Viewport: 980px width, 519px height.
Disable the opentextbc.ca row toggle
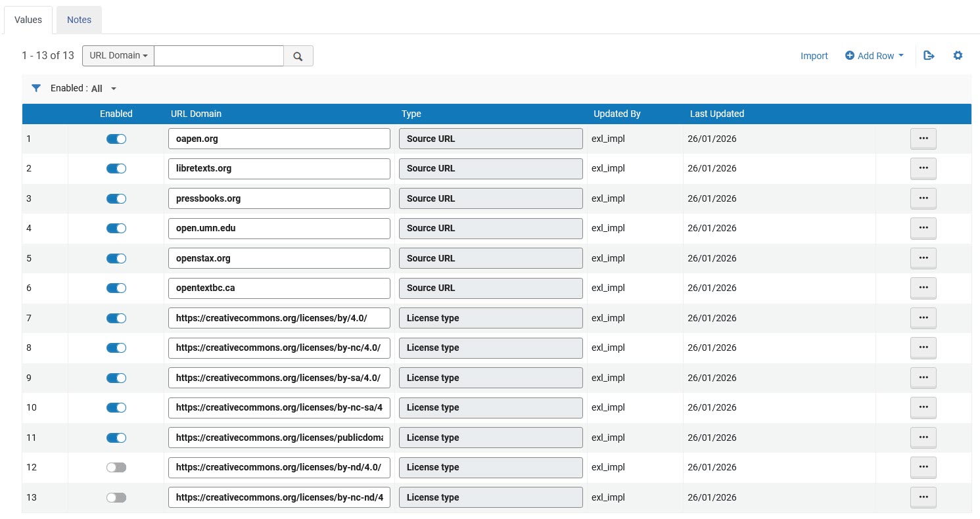[116, 288]
